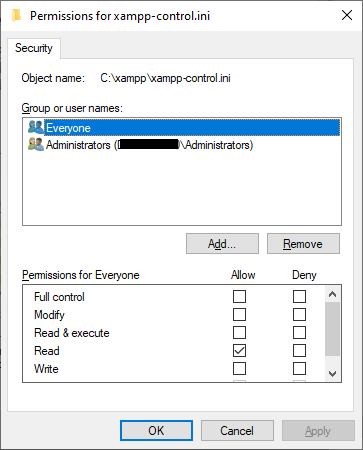Uncheck Allow for Read permission

click(239, 350)
